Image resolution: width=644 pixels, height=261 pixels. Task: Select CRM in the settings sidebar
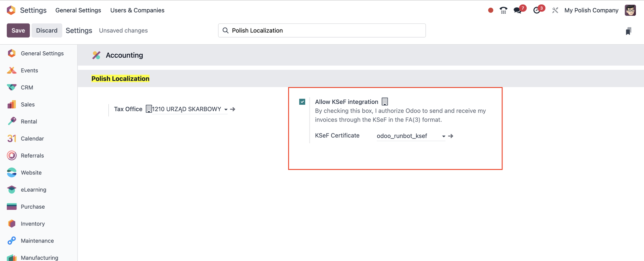27,88
